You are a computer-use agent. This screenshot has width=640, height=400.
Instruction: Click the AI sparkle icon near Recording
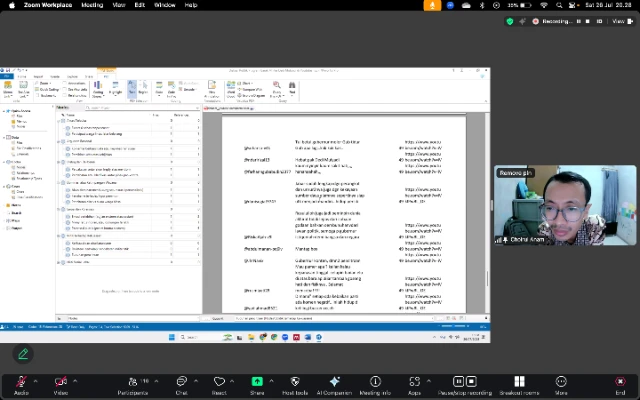pyautogui.click(x=522, y=22)
